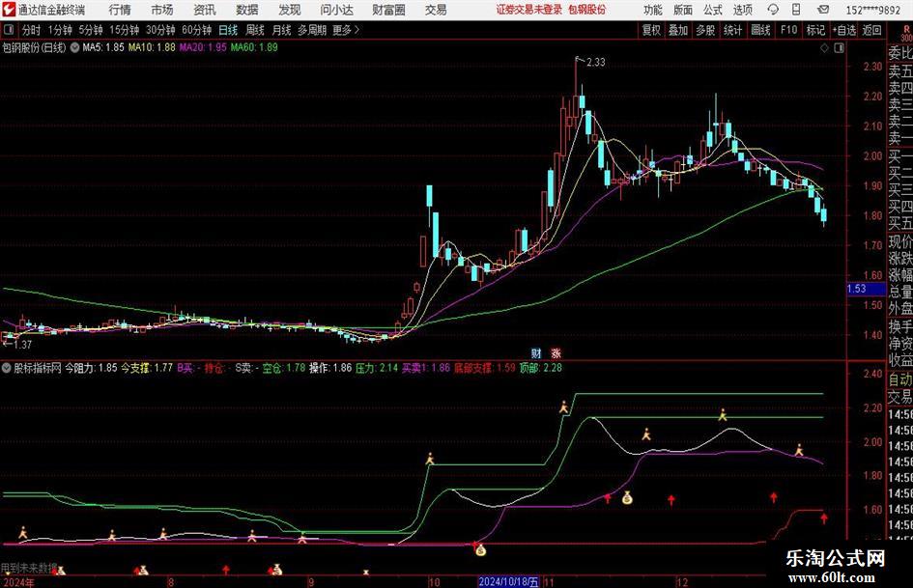This screenshot has width=913, height=588.
Task: Toggle the side panel icon near diamond
Action: point(839,48)
